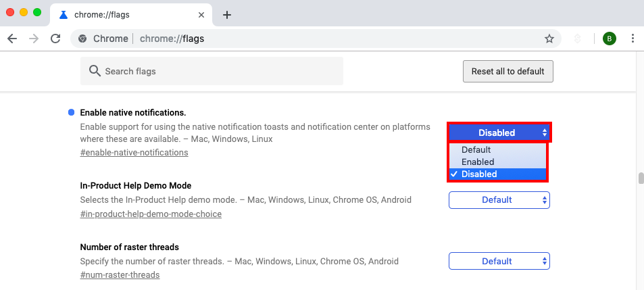
Task: Click the magnifier icon in Search flags
Action: 95,71
